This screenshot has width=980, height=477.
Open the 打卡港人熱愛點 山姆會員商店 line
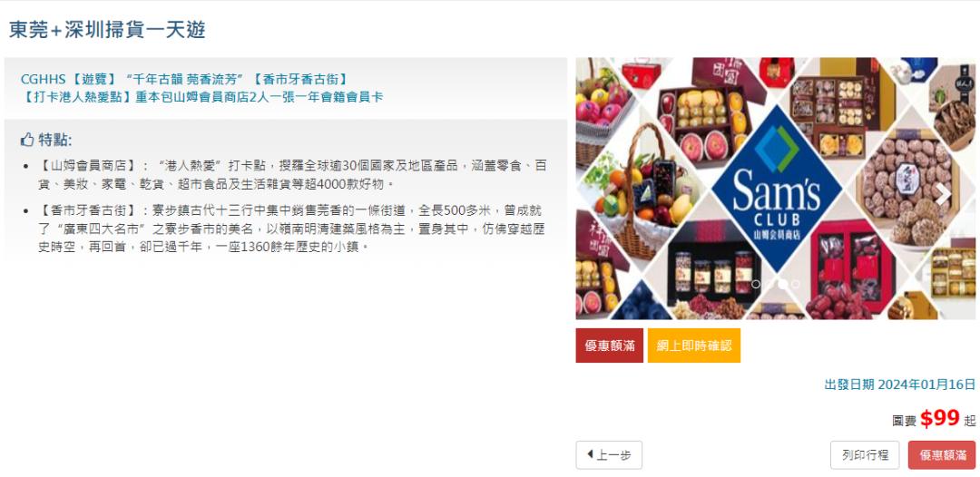pos(201,97)
